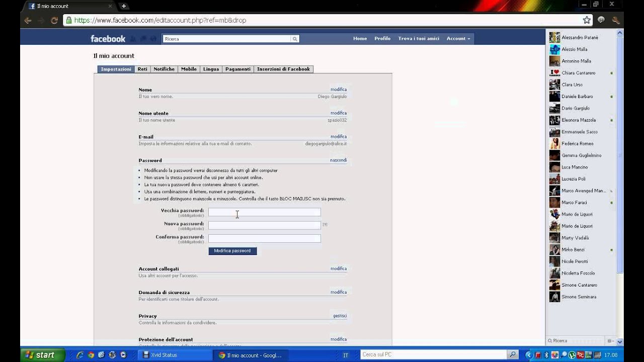Select Xvid Status taskbar button
This screenshot has height=362, width=644.
[x=175, y=355]
